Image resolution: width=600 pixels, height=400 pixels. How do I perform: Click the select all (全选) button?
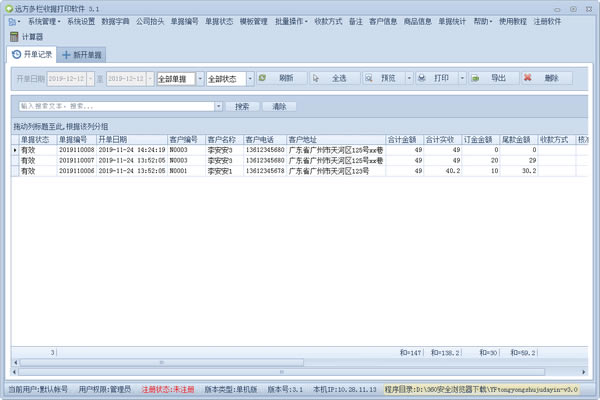(334, 78)
